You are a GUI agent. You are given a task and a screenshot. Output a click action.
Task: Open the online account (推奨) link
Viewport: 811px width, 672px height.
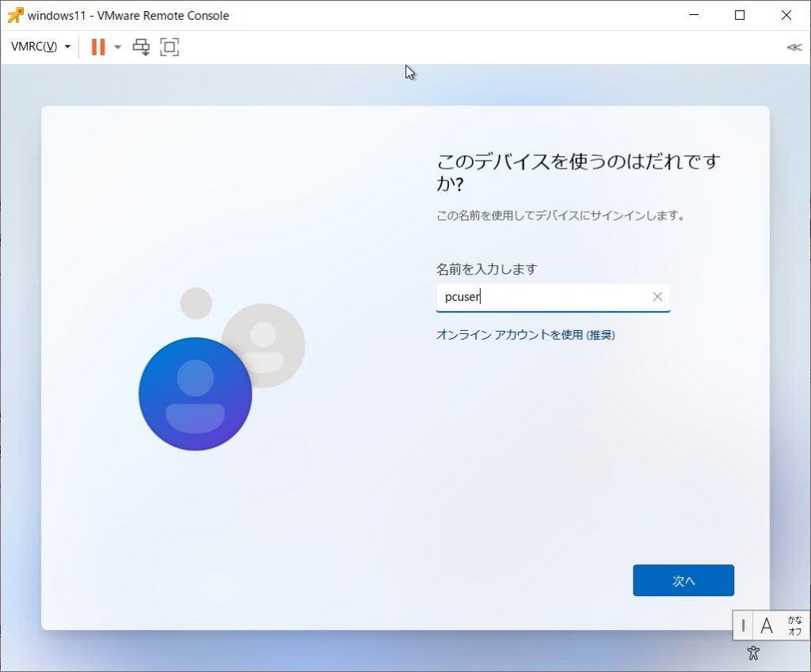pos(526,335)
